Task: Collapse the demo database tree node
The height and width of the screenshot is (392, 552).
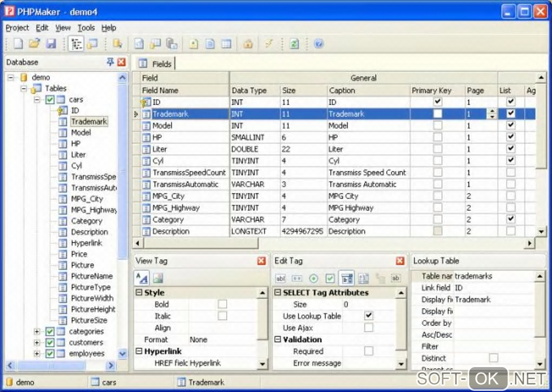Action: tap(11, 77)
